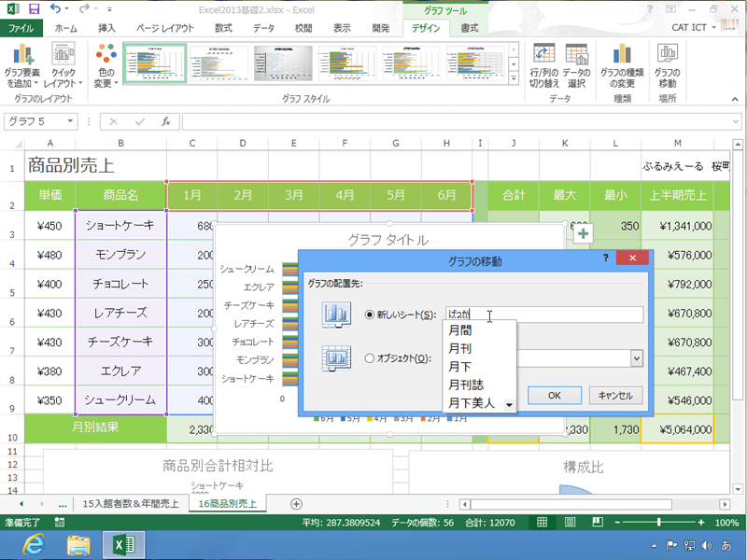Open the オブジェクト destination dropdown in the dialog
The width and height of the screenshot is (747, 560).
[x=635, y=358]
